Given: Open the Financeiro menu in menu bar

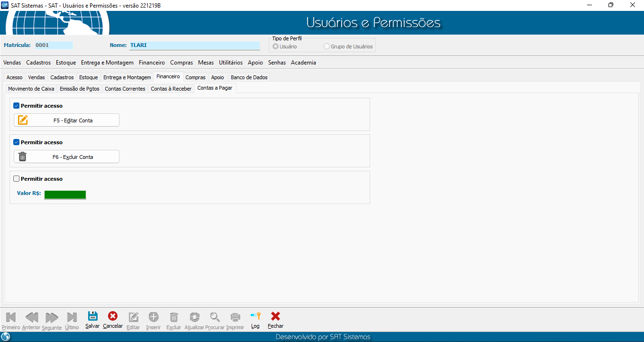Looking at the screenshot, I should pos(152,63).
